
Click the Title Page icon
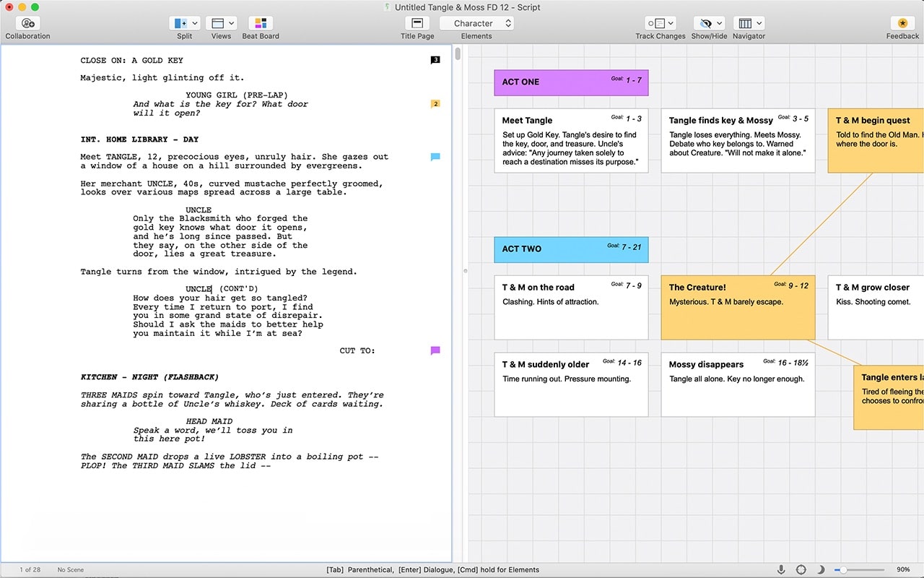[x=417, y=22]
